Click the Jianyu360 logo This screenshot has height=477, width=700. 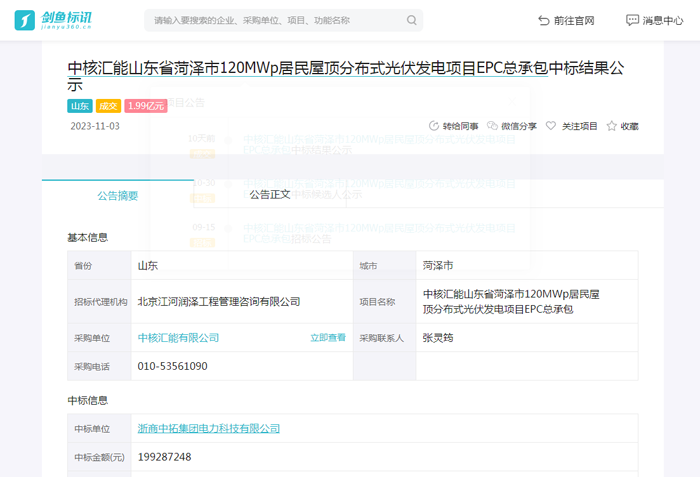pos(53,20)
